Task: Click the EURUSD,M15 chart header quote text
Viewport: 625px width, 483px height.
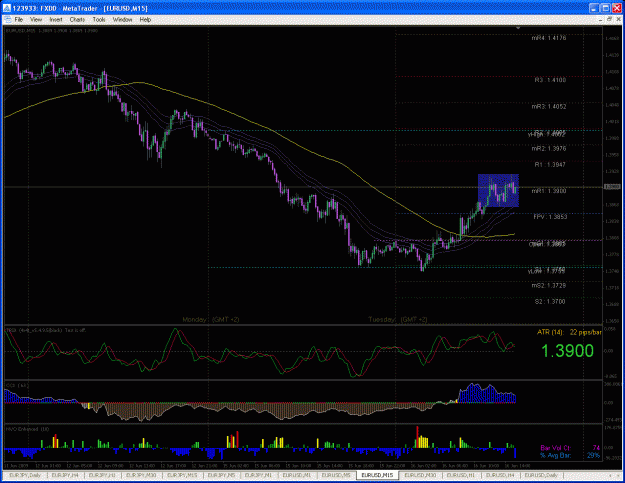Action: click(x=51, y=31)
